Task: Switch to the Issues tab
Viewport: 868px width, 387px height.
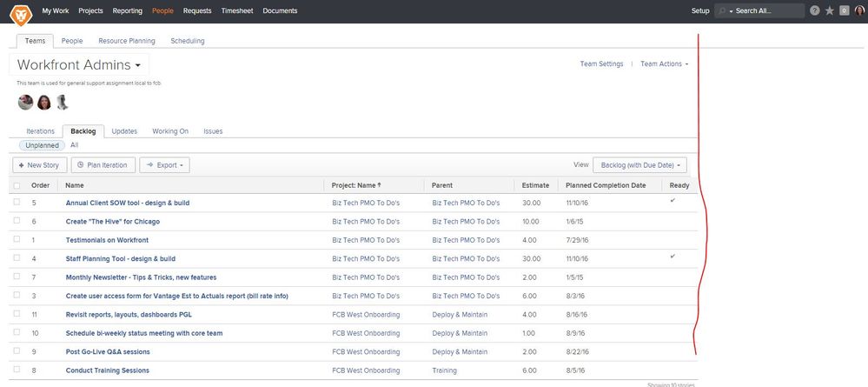Action: tap(213, 131)
